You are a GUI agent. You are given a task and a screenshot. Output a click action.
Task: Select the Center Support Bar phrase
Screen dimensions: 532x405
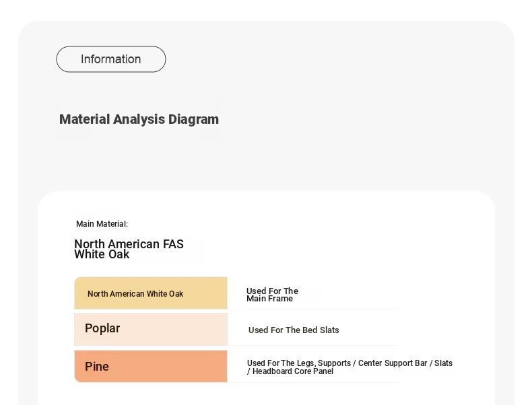click(393, 363)
